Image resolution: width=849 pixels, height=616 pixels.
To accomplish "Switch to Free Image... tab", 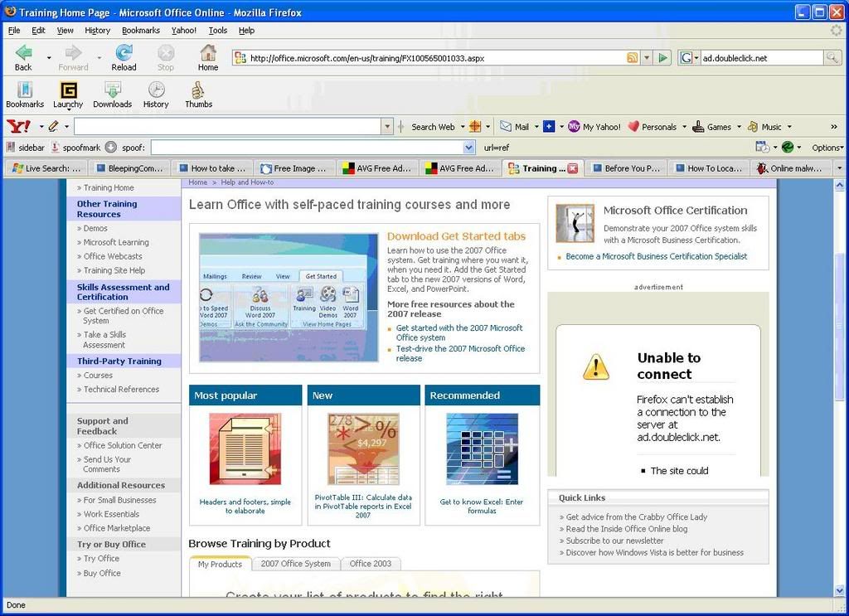I will click(294, 168).
